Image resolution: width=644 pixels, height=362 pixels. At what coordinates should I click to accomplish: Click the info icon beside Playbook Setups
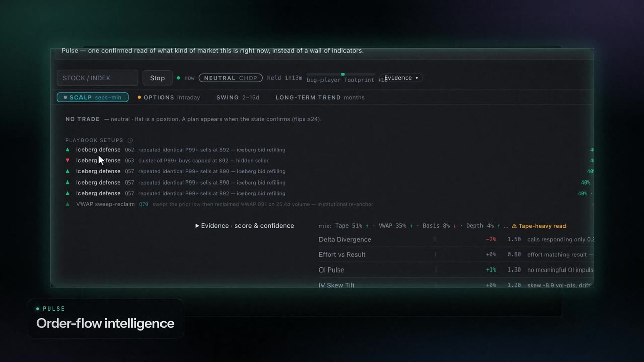[x=130, y=141]
